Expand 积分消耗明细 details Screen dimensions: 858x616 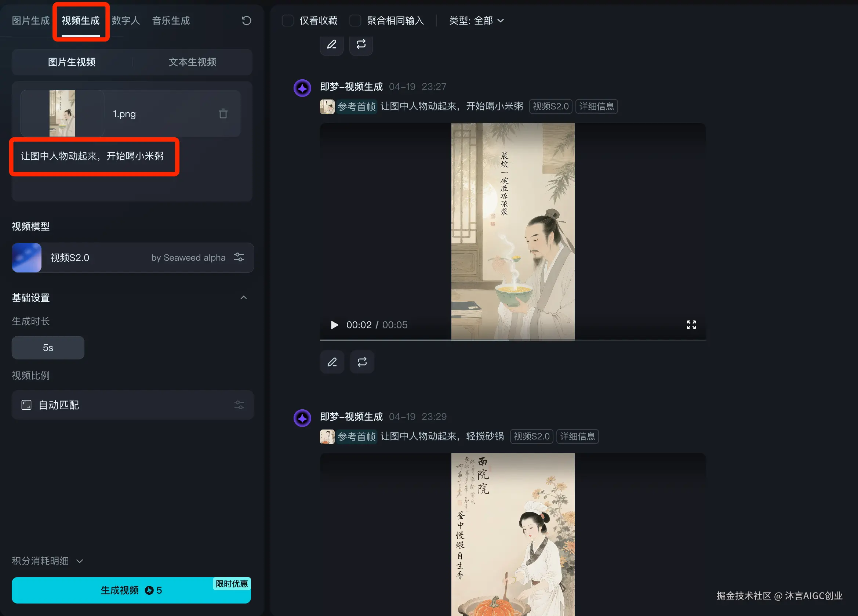47,561
